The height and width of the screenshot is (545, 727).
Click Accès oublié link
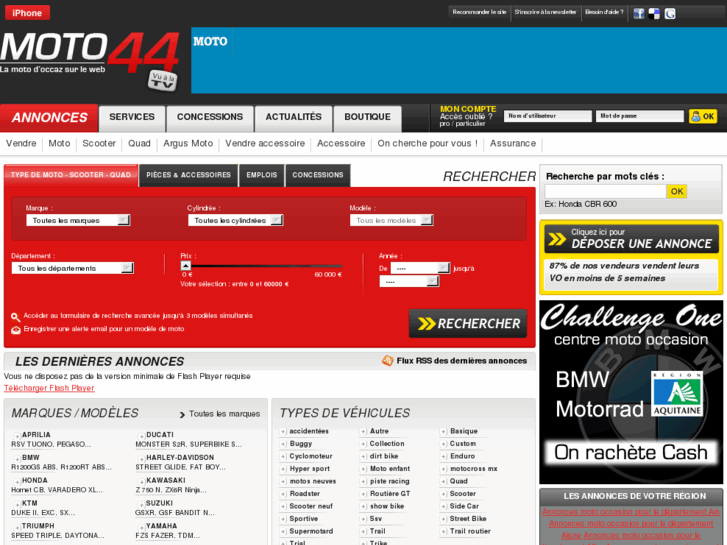[466, 116]
